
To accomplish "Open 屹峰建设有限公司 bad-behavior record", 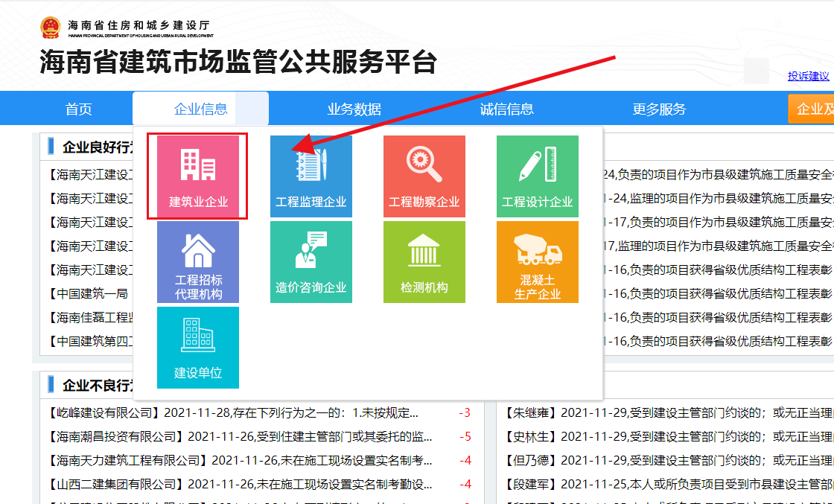I will point(232,413).
